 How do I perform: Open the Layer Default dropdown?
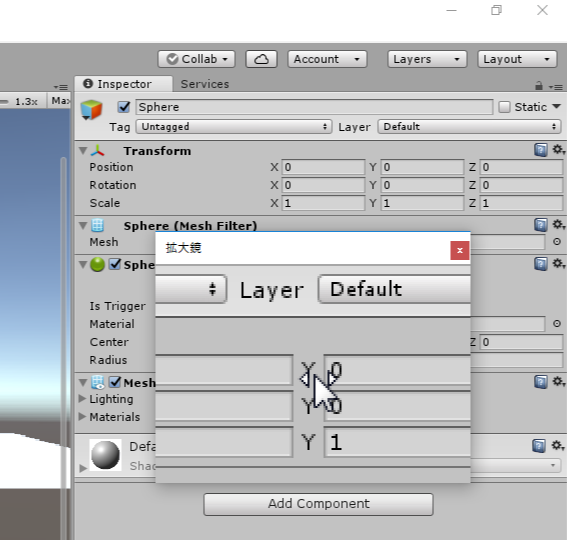(469, 127)
